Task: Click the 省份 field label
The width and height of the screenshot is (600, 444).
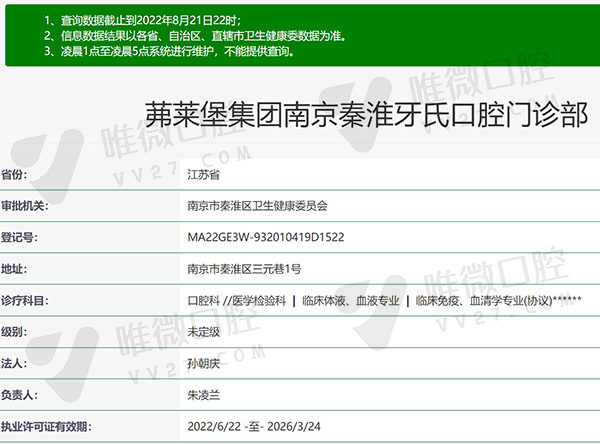Action: click(14, 175)
